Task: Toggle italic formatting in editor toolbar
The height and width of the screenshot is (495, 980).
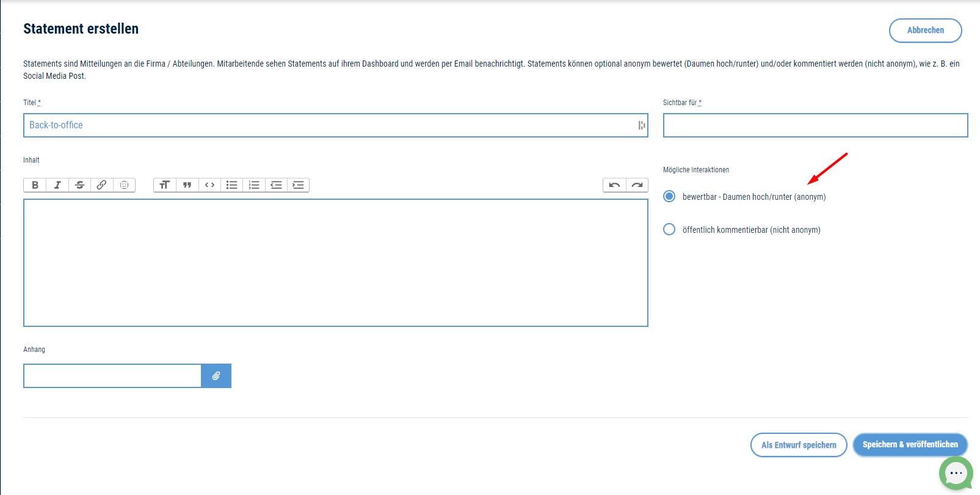Action: point(57,185)
